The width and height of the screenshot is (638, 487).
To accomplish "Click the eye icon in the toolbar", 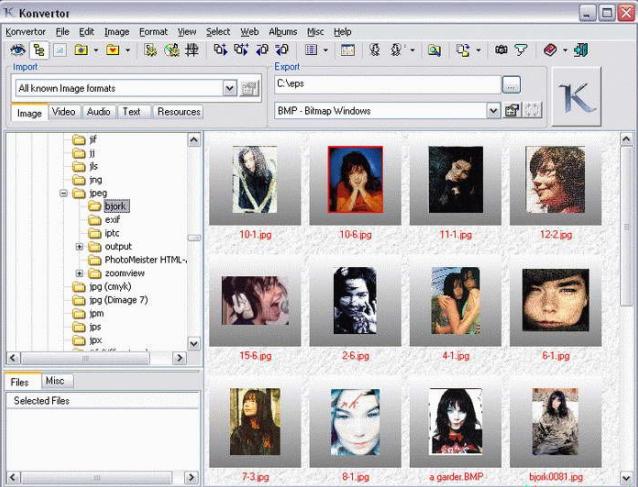I will (x=17, y=50).
